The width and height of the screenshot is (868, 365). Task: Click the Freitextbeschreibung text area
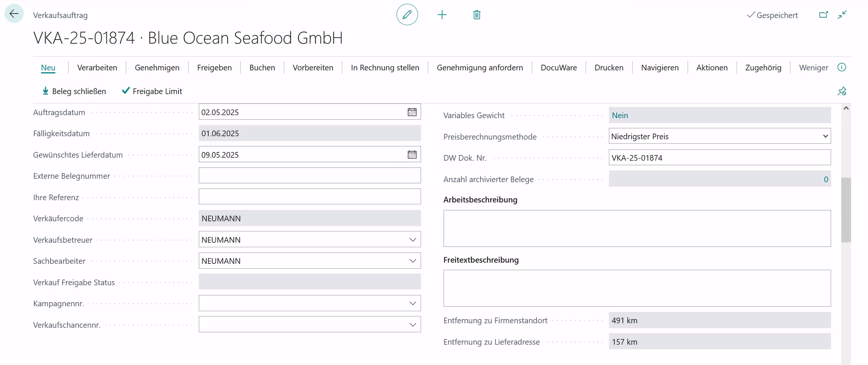[637, 288]
